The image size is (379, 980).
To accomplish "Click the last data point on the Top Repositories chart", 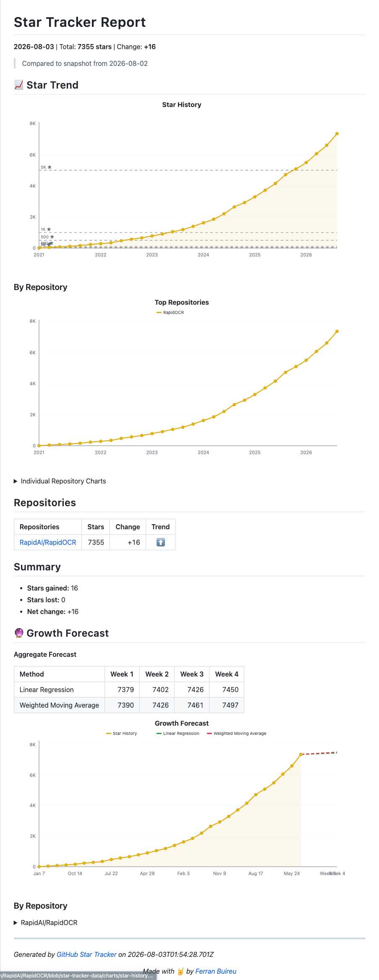I will pyautogui.click(x=337, y=332).
